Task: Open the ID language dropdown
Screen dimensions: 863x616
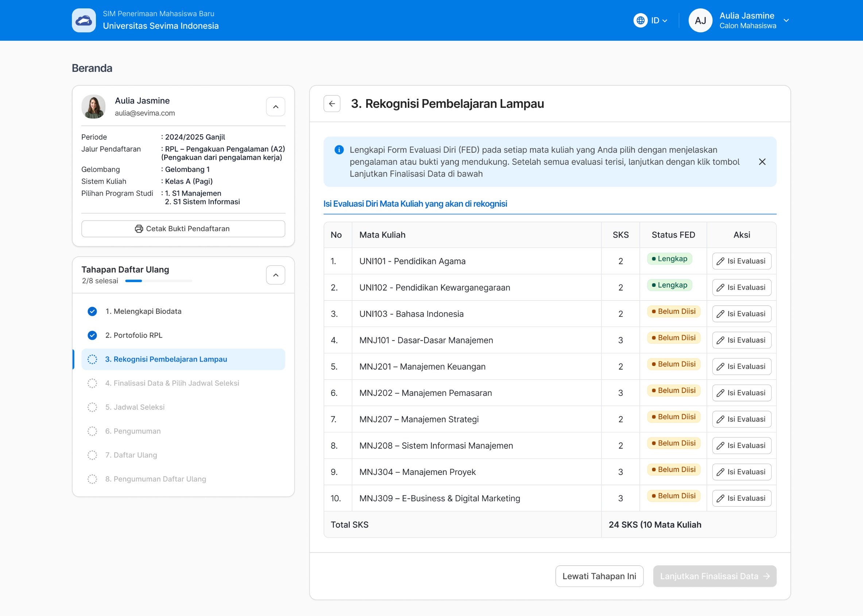Action: pyautogui.click(x=659, y=20)
